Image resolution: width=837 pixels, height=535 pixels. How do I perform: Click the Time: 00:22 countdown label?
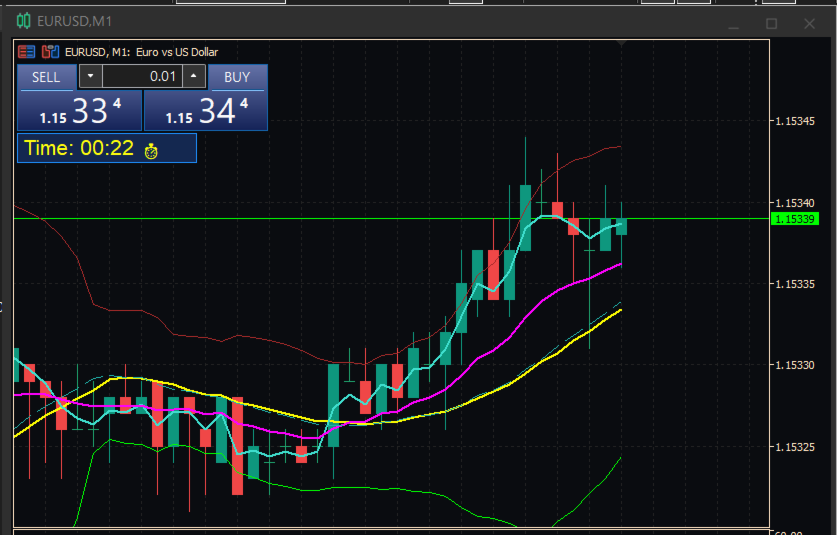coord(79,148)
